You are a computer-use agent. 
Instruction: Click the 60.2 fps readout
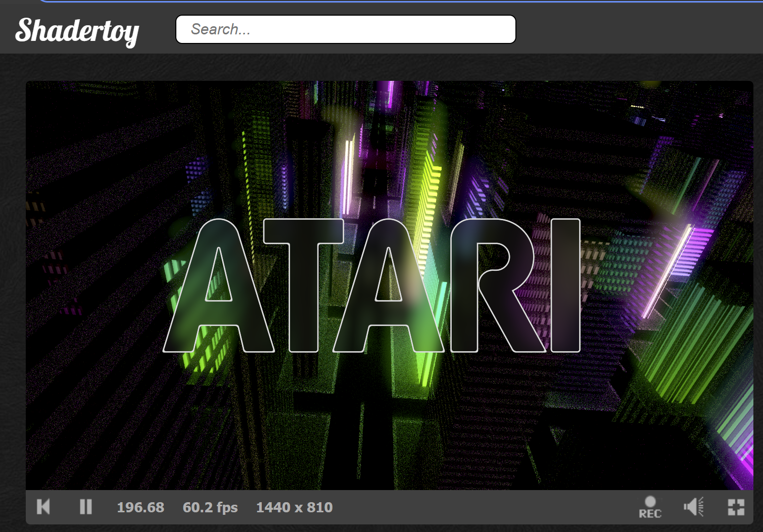click(211, 507)
